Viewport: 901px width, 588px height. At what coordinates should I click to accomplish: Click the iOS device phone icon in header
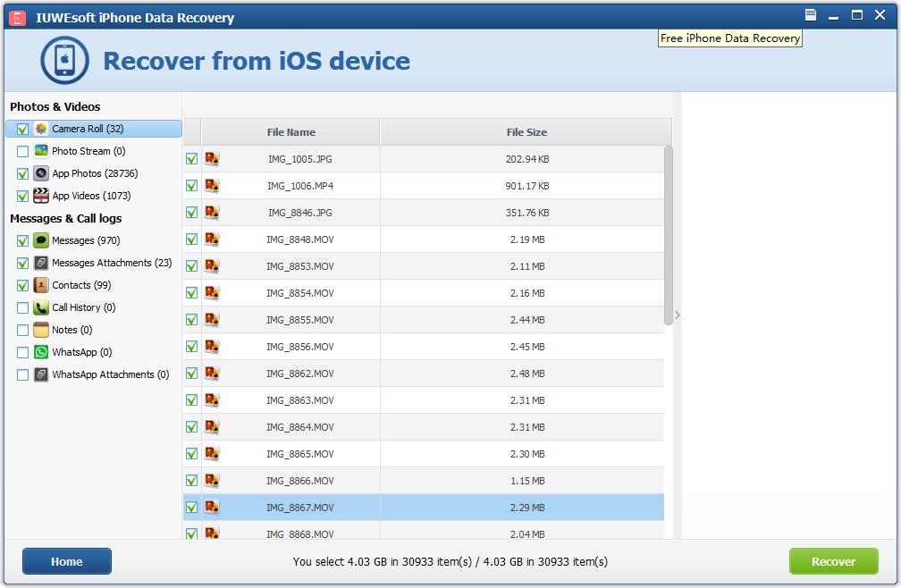(64, 60)
